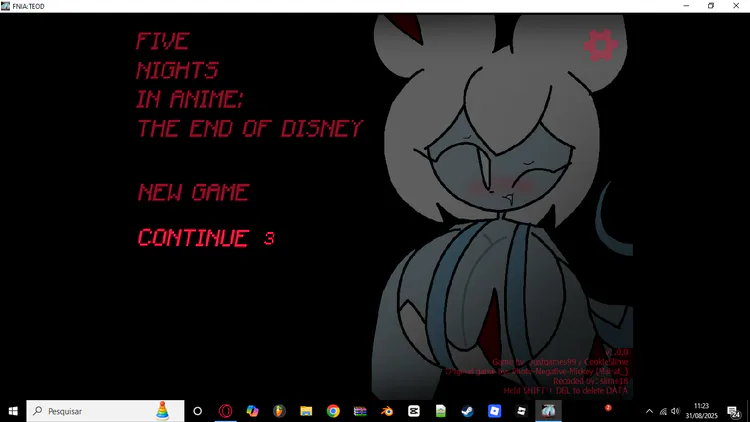The image size is (750, 422).
Task: Launch Steam from the taskbar
Action: click(x=467, y=411)
